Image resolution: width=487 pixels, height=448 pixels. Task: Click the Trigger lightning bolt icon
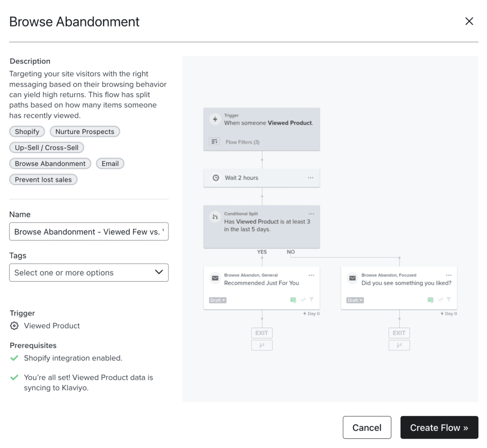point(215,119)
